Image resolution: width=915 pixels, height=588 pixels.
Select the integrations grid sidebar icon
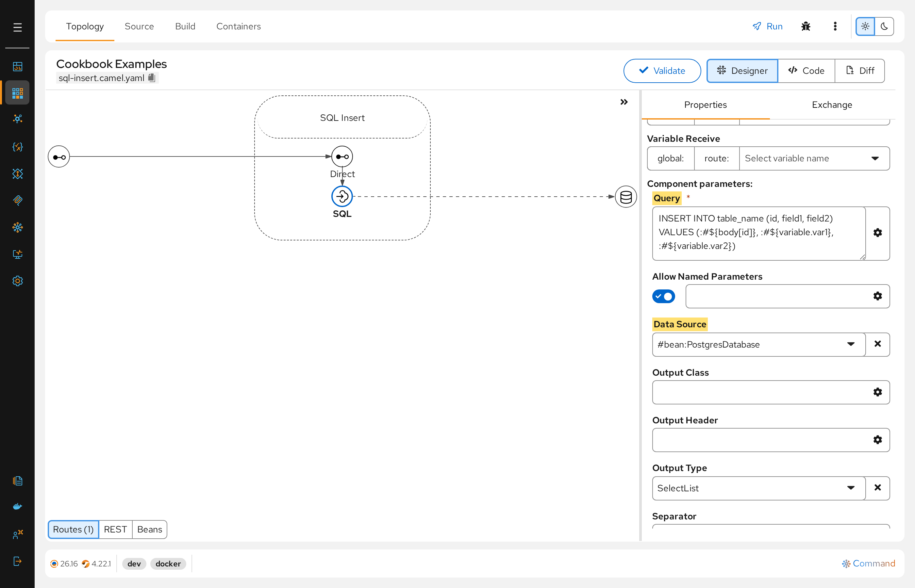[18, 93]
